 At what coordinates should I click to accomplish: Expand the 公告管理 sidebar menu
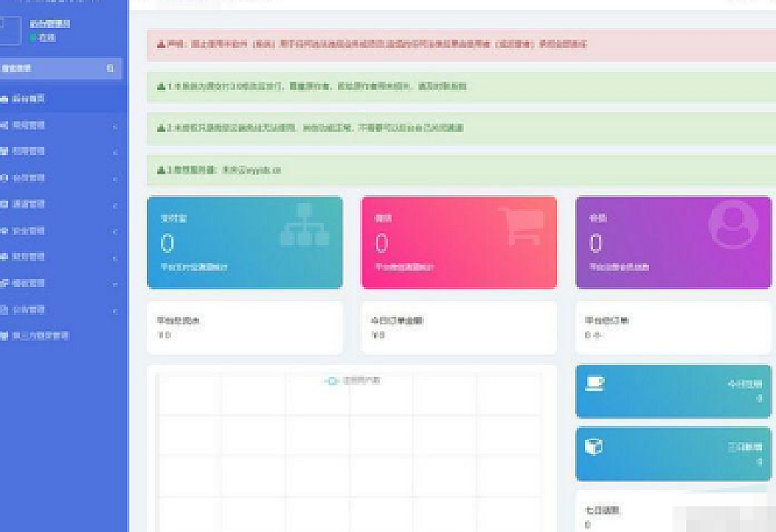coord(61,310)
